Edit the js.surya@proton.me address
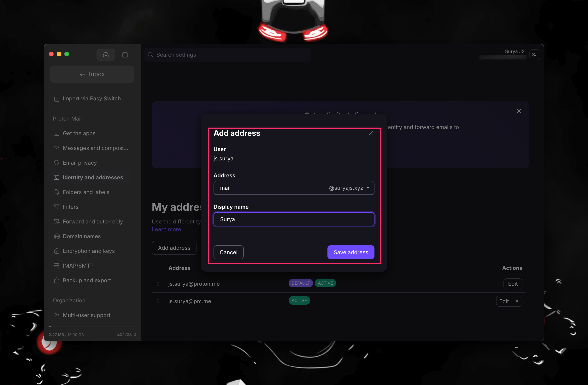This screenshot has height=385, width=588. [513, 284]
